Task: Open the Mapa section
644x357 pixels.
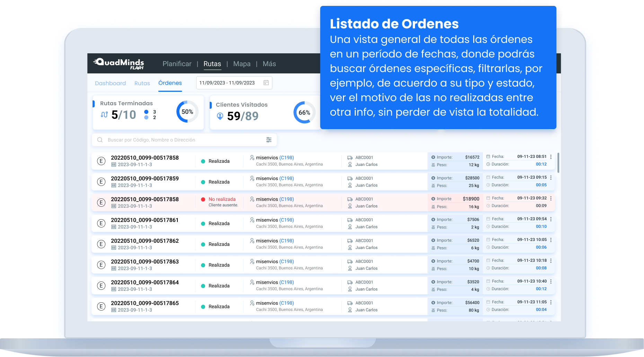Action: 242,64
